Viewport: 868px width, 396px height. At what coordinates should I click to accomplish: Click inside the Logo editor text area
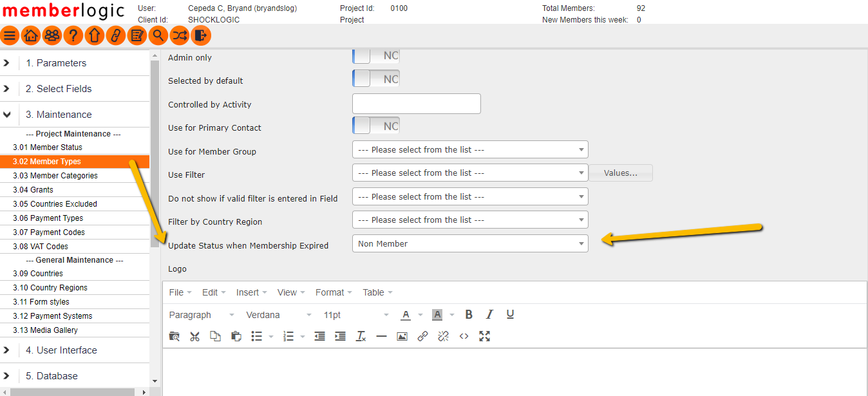coord(514,372)
